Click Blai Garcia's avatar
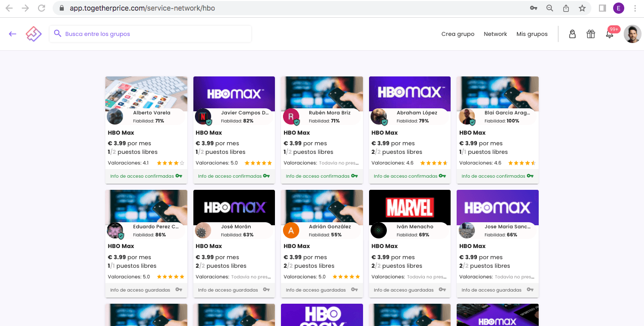 [467, 116]
